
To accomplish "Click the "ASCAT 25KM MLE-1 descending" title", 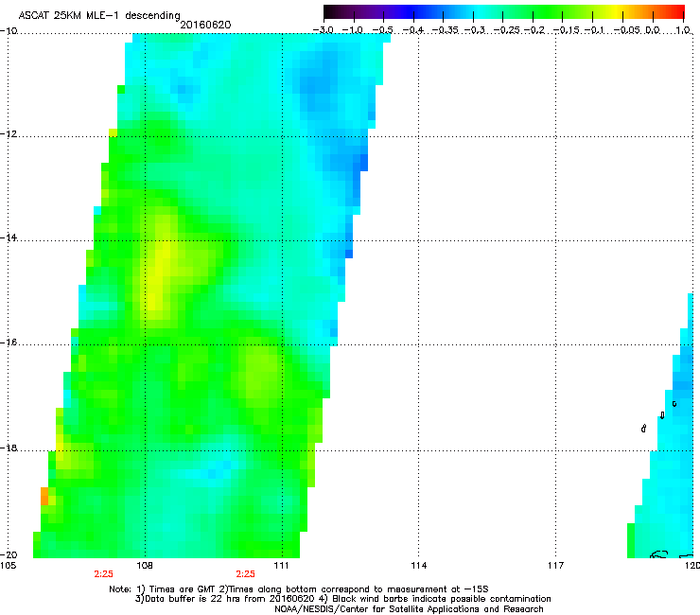I will [99, 15].
